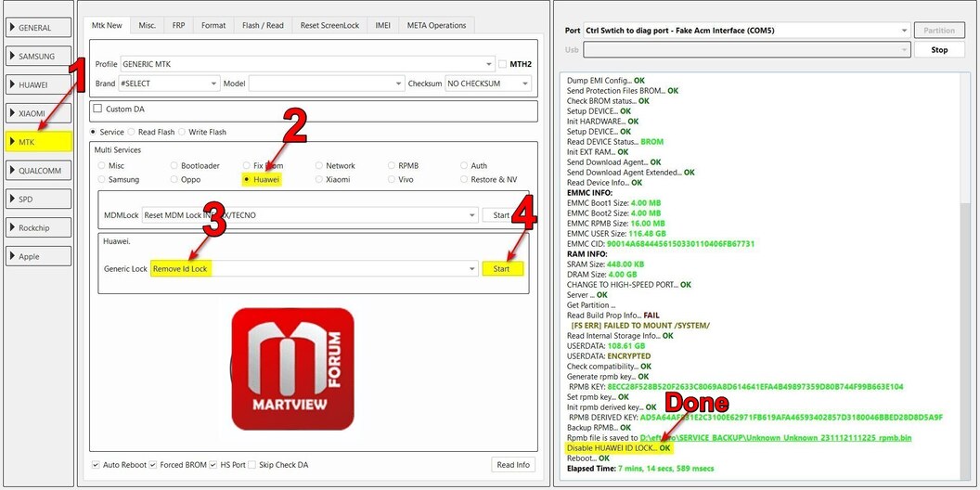980x490 pixels.
Task: Select the Network radio option
Action: click(x=319, y=165)
